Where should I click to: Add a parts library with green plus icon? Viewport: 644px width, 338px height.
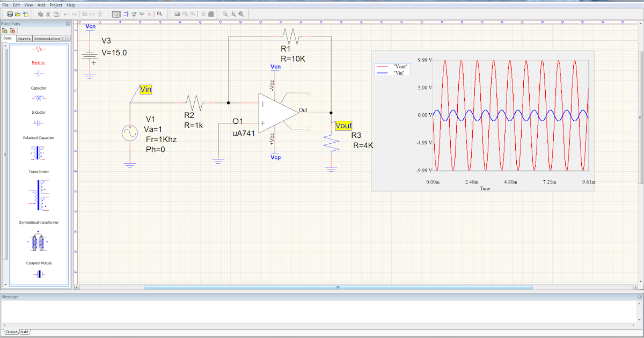pyautogui.click(x=5, y=31)
